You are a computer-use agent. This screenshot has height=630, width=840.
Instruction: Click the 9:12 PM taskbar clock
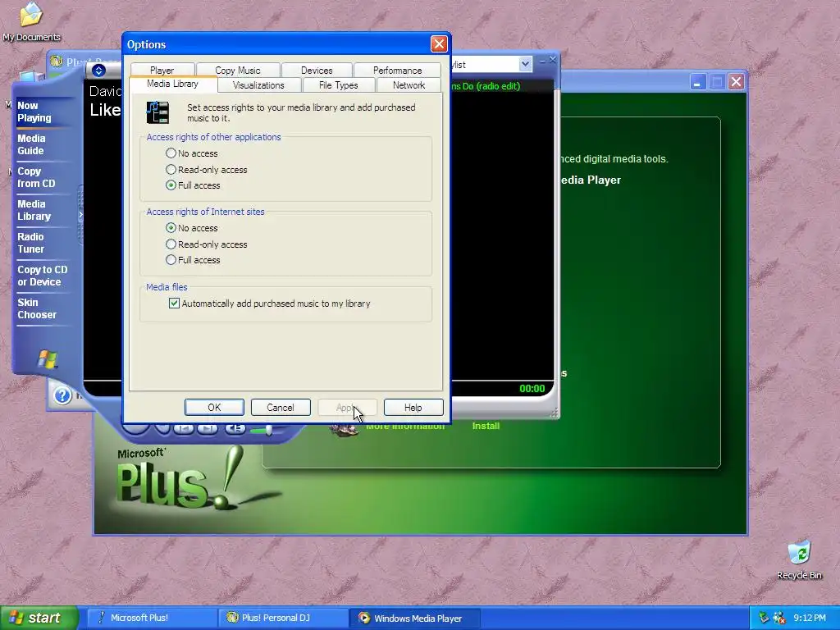(810, 618)
